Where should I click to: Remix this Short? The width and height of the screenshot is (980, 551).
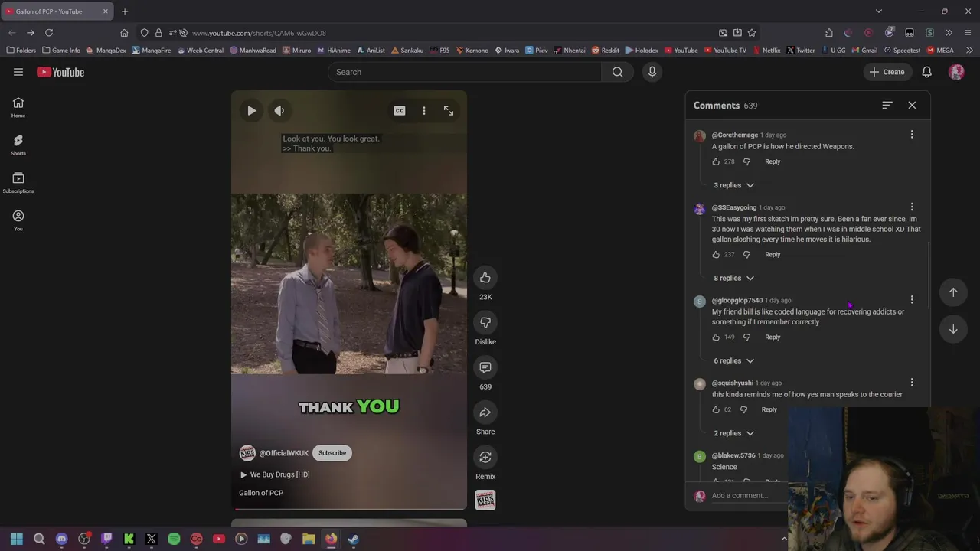click(x=485, y=457)
